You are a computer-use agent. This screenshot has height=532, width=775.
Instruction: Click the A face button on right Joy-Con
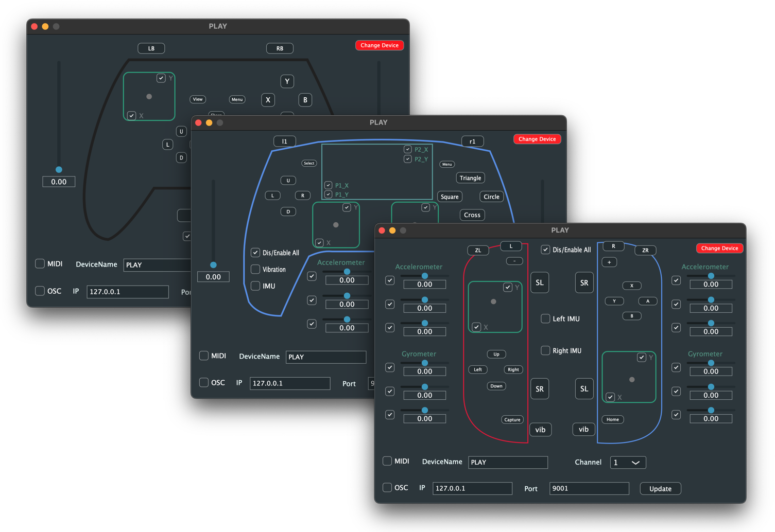pos(648,302)
